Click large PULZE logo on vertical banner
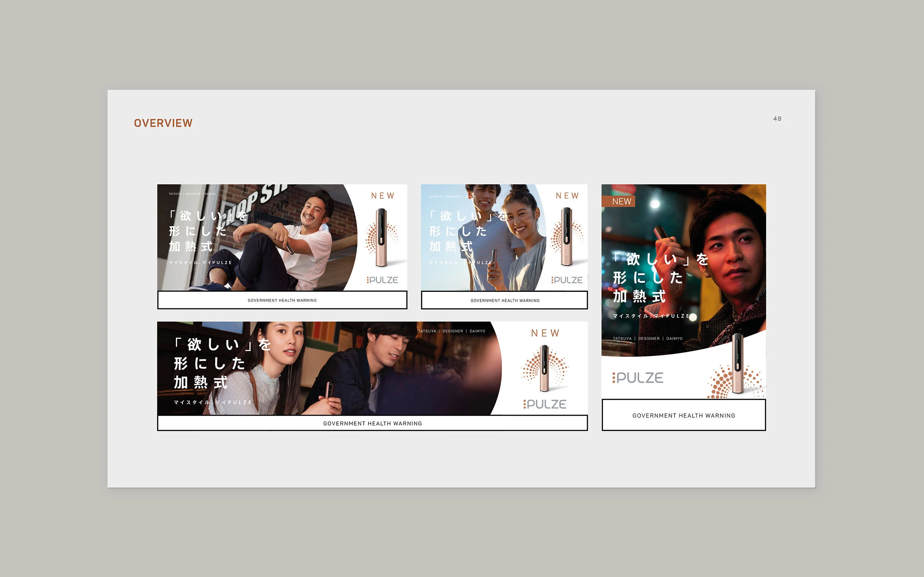Screen dimensions: 924x577 (638, 378)
